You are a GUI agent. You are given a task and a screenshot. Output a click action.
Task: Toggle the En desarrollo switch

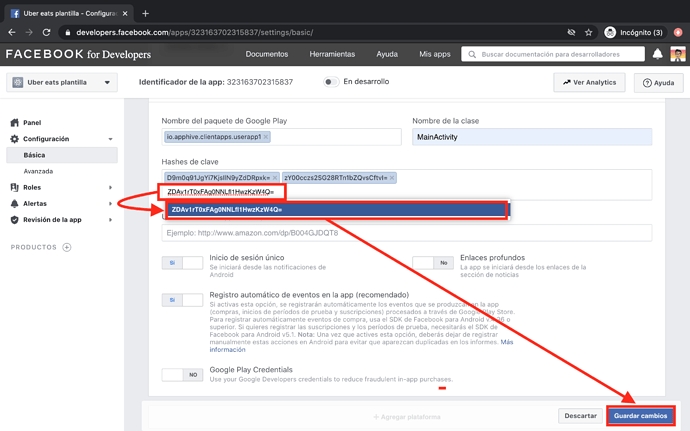coord(330,82)
